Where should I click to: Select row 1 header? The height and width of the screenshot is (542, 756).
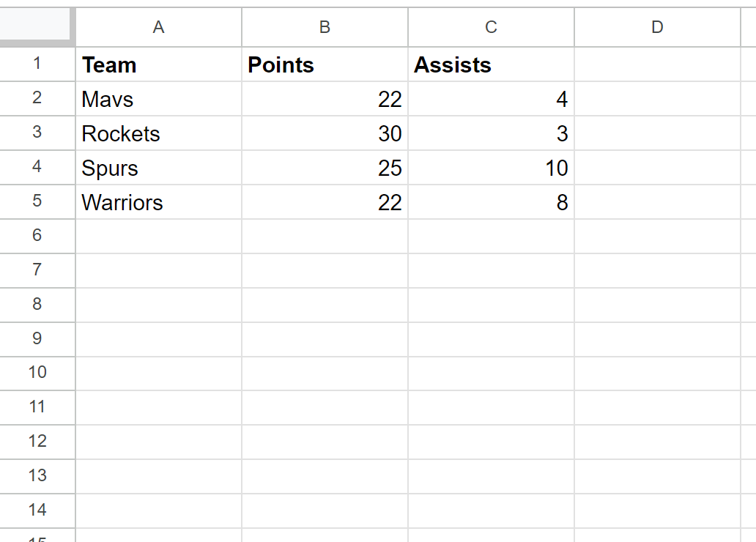[x=37, y=64]
